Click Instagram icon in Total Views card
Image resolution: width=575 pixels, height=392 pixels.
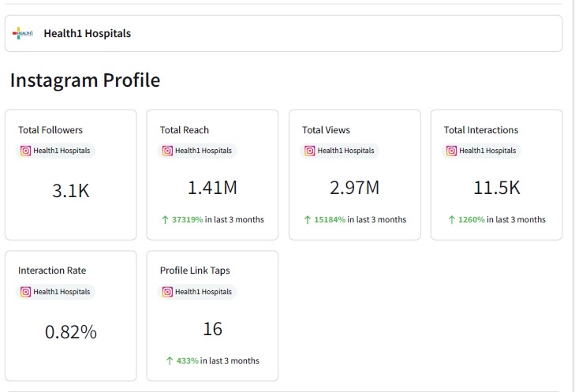pyautogui.click(x=309, y=151)
